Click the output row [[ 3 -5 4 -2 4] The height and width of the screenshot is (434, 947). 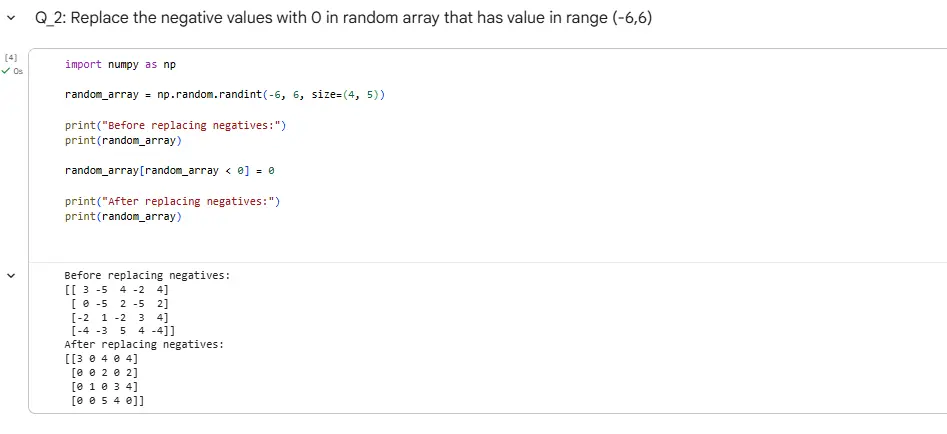click(x=116, y=289)
